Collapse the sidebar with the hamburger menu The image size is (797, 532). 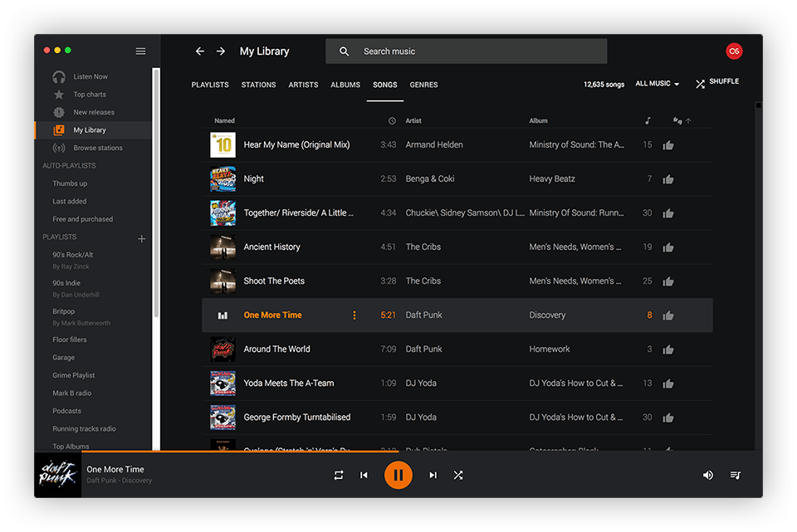pyautogui.click(x=140, y=50)
